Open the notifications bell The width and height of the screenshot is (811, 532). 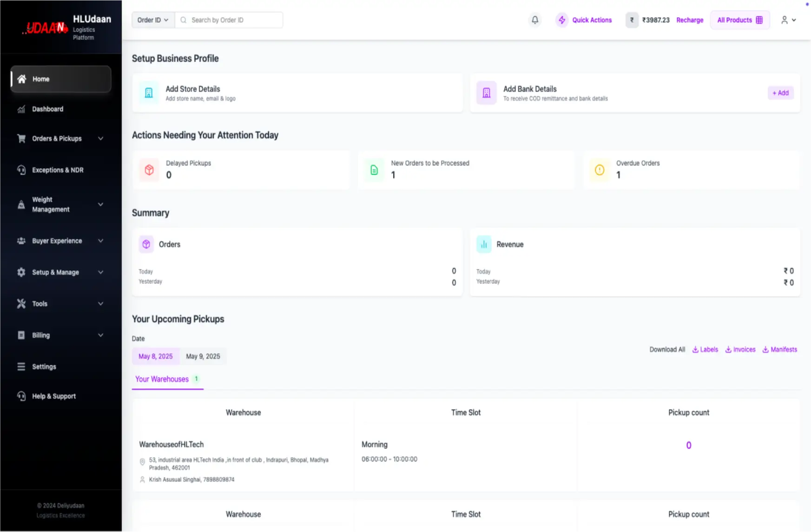click(x=535, y=20)
